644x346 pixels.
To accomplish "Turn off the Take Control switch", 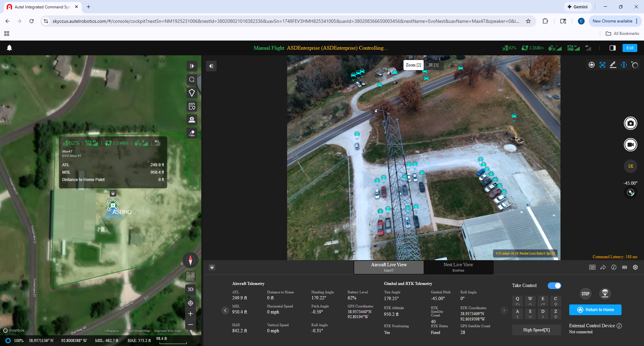I will (x=554, y=286).
